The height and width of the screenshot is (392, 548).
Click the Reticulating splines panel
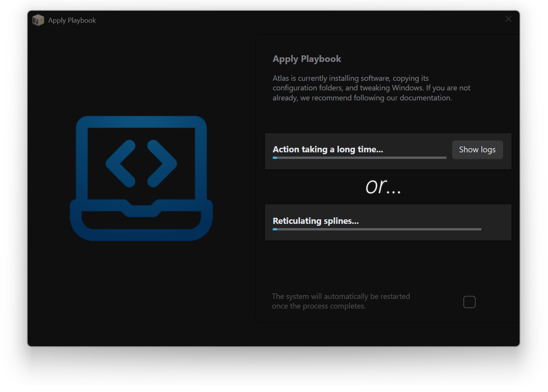click(388, 222)
